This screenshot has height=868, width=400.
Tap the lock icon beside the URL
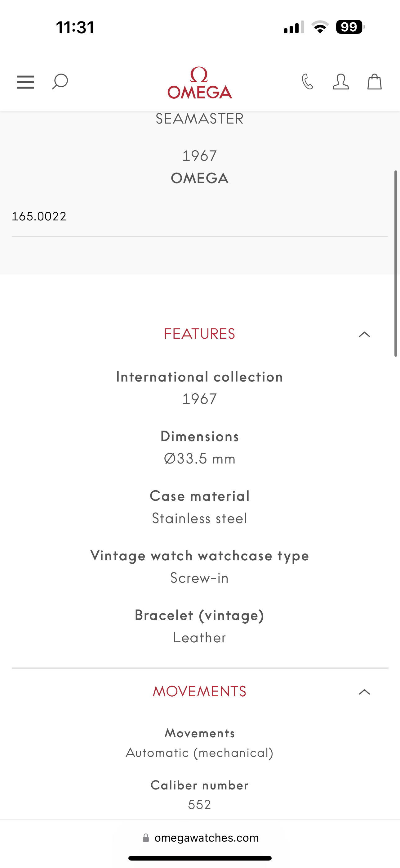pyautogui.click(x=146, y=838)
